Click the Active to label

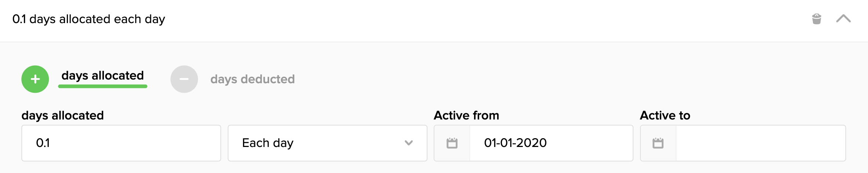pyautogui.click(x=665, y=115)
